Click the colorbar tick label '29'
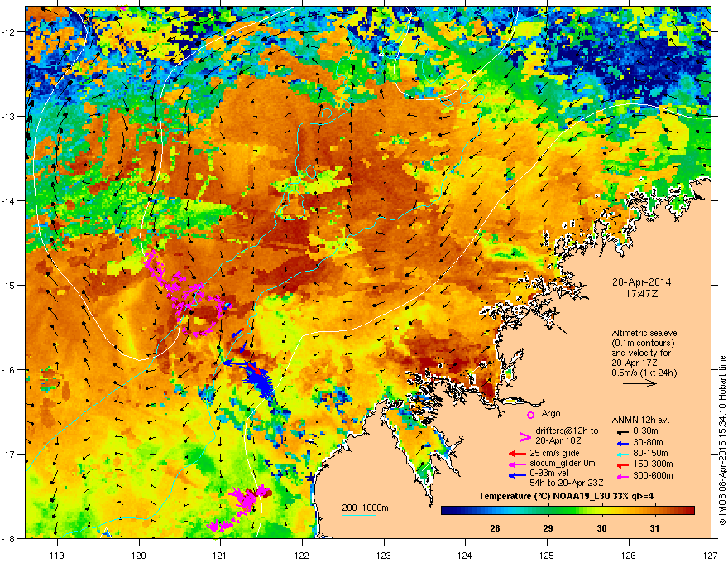Viewport: 728px width, 563px height. coord(548,528)
